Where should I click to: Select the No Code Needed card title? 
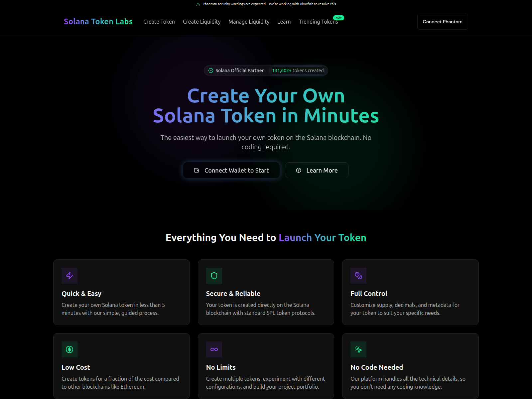(377, 367)
